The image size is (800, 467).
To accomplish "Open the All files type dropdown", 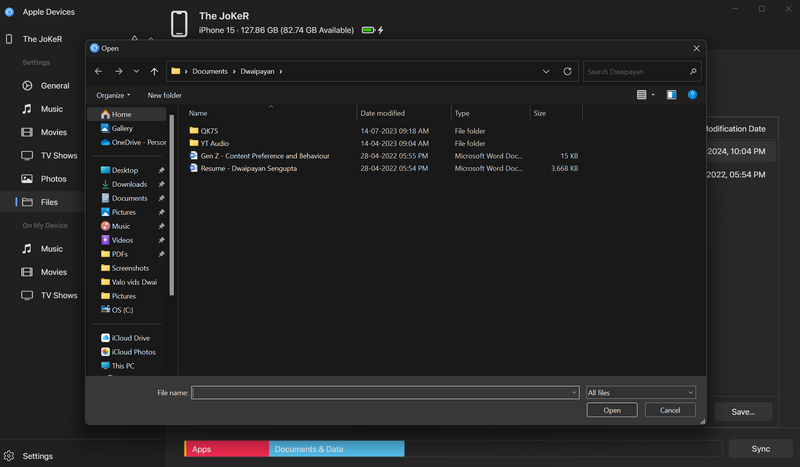I will pyautogui.click(x=641, y=393).
